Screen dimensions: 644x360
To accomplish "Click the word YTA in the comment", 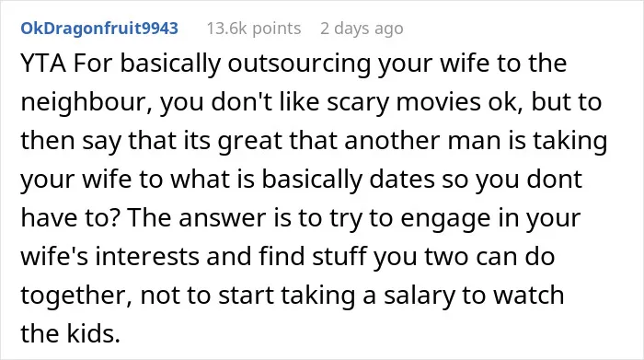I will 43,64.
